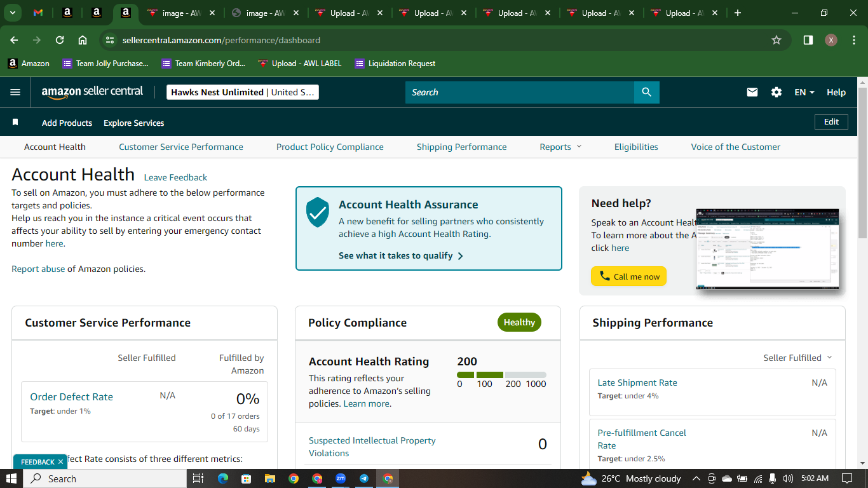Expand the Reports menu
The width and height of the screenshot is (868, 488).
coord(560,147)
